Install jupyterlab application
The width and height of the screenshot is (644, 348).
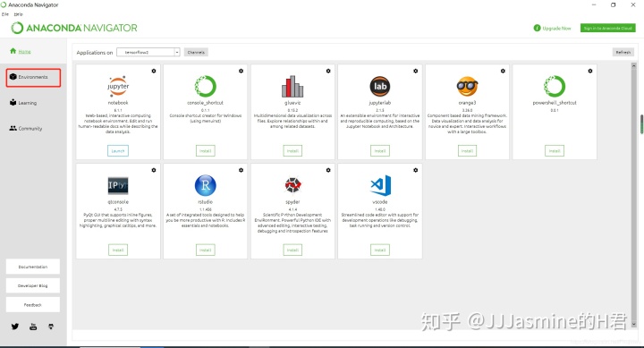[380, 151]
